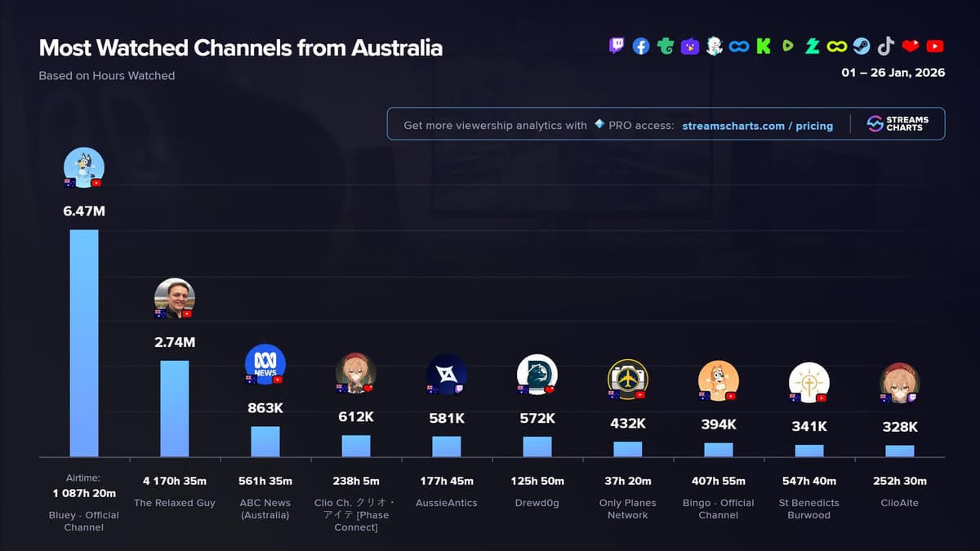Screen dimensions: 980x551
Task: Click the Rumble green play icon
Action: click(x=788, y=47)
